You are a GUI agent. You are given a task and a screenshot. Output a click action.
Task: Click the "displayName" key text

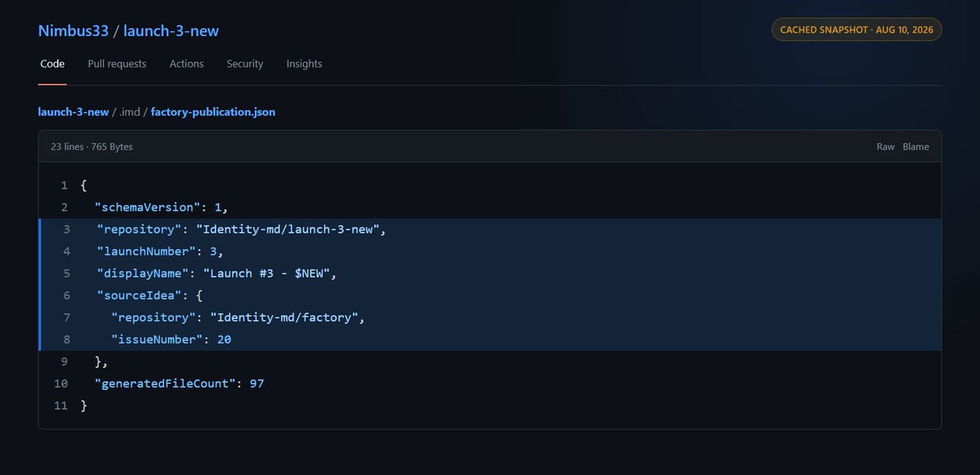tap(144, 273)
